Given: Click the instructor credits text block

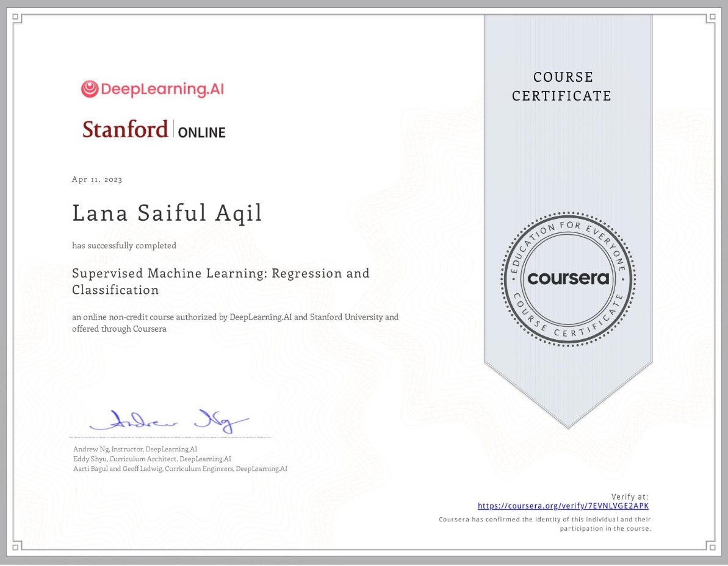Looking at the screenshot, I should [179, 458].
